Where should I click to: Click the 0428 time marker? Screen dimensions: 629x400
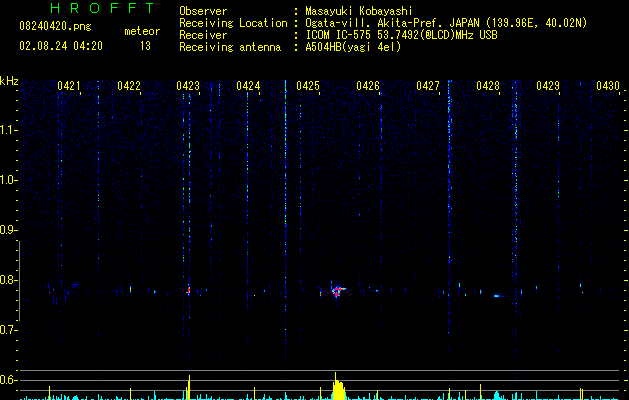pos(488,85)
